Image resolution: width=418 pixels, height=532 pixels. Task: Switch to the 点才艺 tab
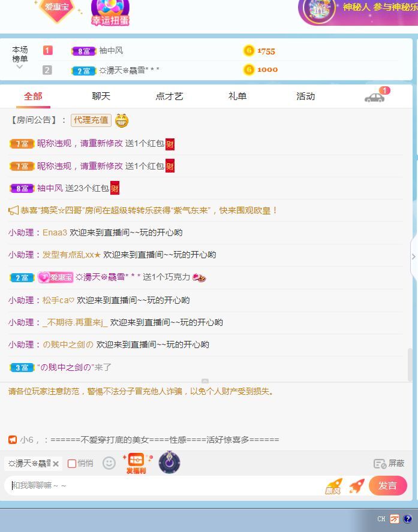(x=169, y=96)
